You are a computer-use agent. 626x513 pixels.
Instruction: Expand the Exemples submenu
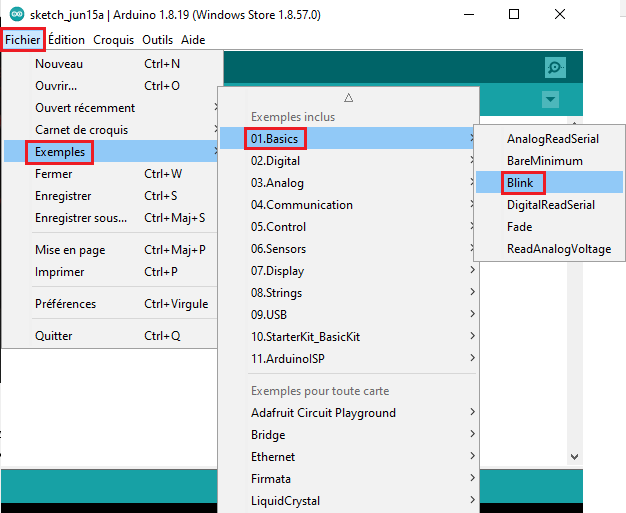[x=111, y=152]
